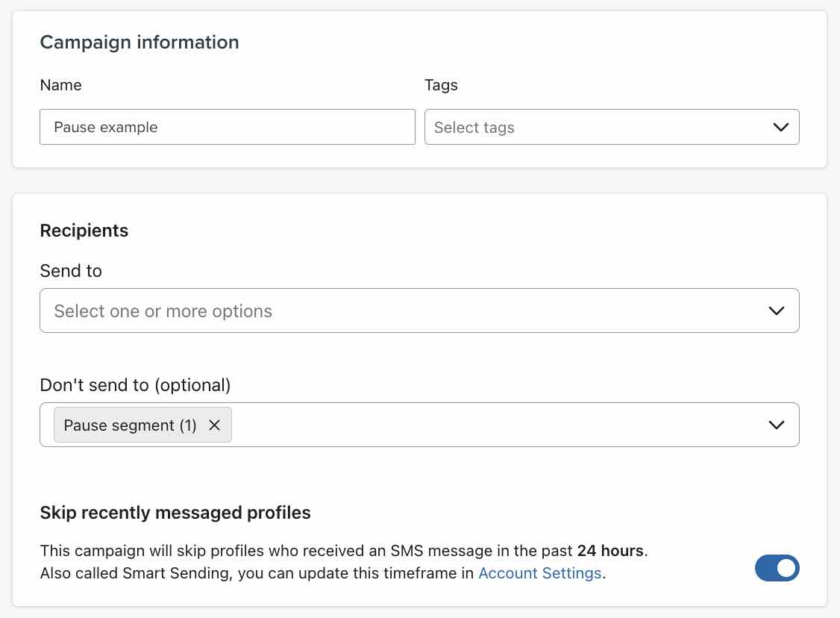Click the Send to chevron arrow
The image size is (840, 618).
point(777,310)
